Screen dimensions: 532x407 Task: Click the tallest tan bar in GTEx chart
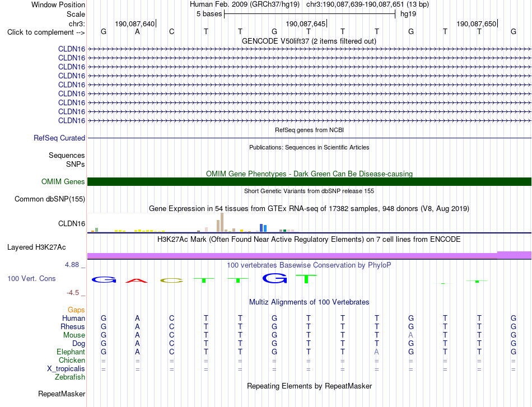222,222
